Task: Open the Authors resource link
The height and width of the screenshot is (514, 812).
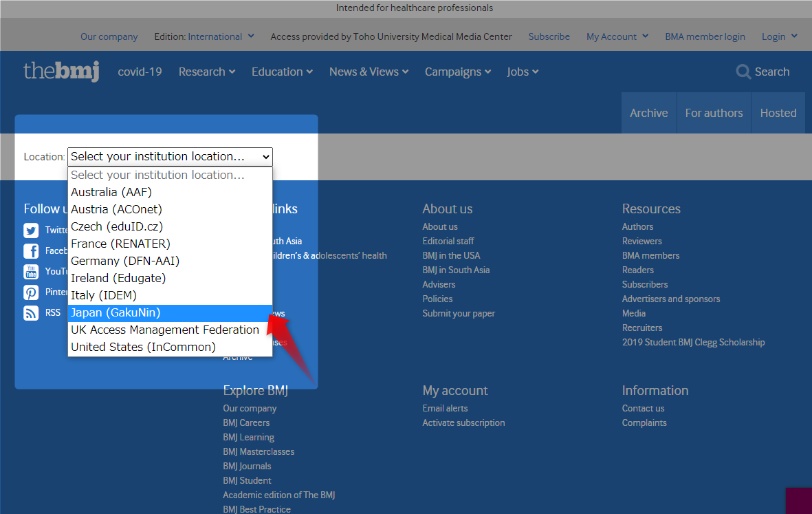Action: coord(637,226)
